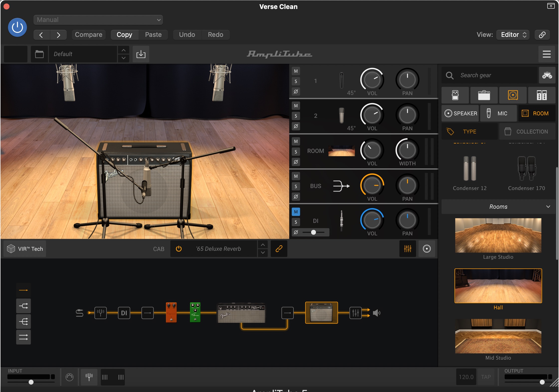This screenshot has height=392, width=559.
Task: Mute mic channel 1
Action: pos(296,71)
